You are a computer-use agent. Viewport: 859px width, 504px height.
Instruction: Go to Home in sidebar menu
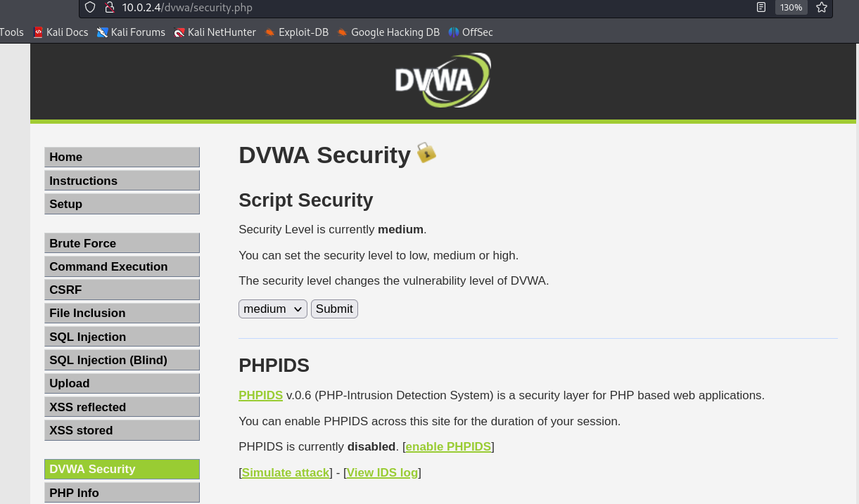(122, 157)
